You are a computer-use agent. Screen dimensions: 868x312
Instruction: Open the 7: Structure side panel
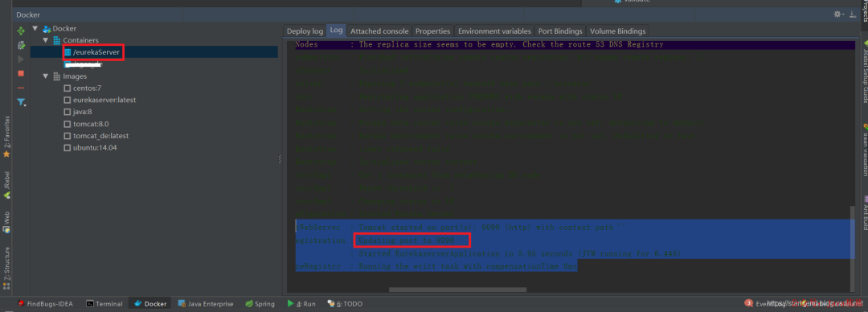(6, 269)
